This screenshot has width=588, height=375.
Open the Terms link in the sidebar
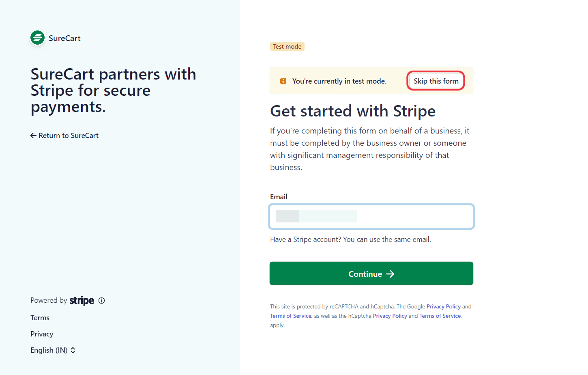pyautogui.click(x=40, y=317)
